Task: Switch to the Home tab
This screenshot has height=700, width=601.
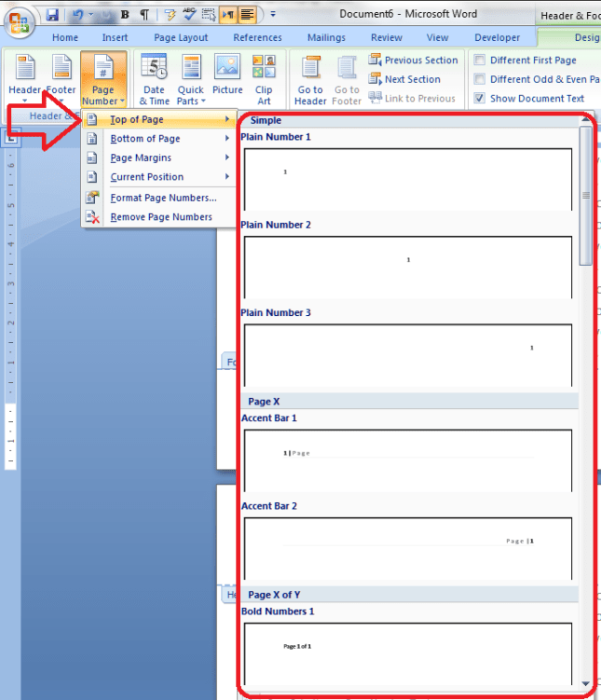Action: (65, 37)
